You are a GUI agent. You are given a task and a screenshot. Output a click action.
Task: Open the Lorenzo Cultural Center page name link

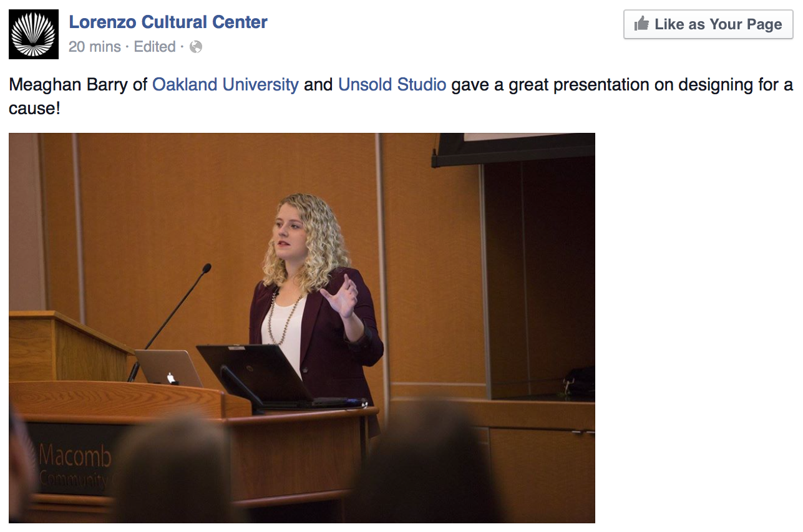tap(168, 22)
